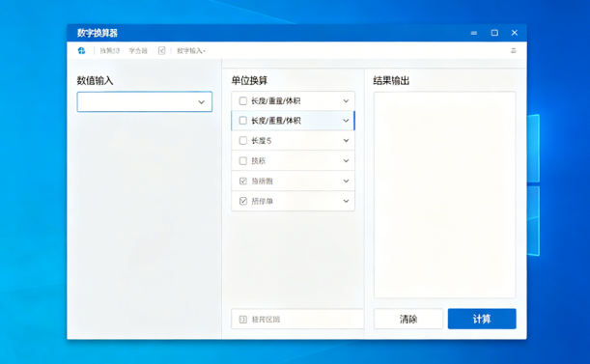Click the grey button field below the unit list
The height and width of the screenshot is (364, 590).
[x=297, y=320]
